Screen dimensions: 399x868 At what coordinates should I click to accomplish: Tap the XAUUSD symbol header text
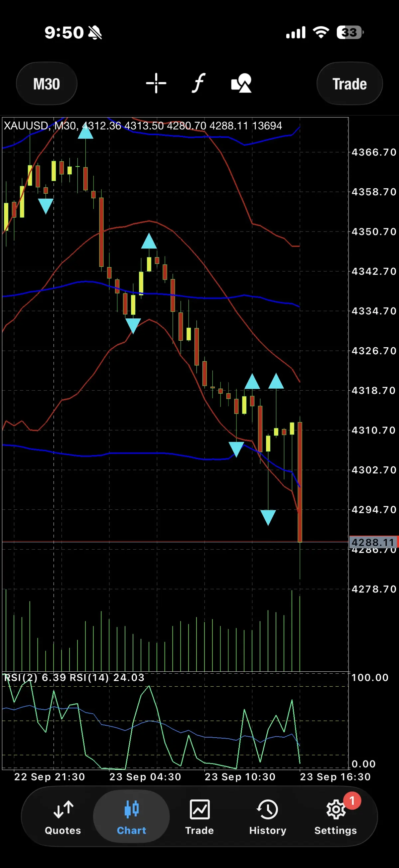pos(26,126)
